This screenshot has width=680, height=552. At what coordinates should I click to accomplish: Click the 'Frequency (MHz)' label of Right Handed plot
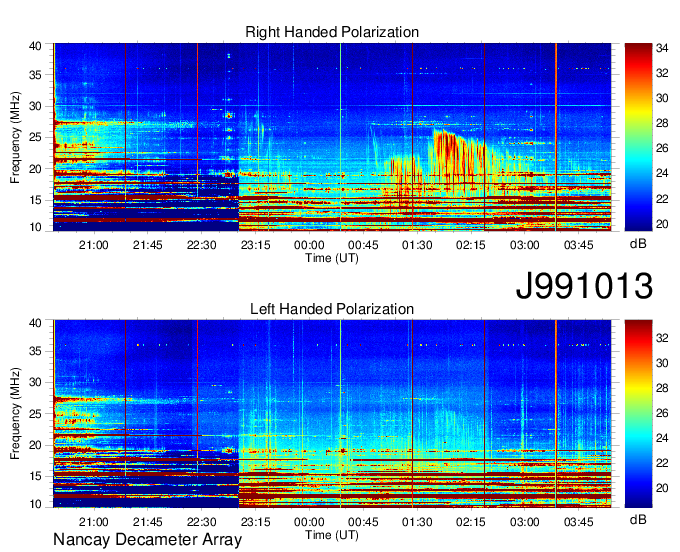(15, 137)
